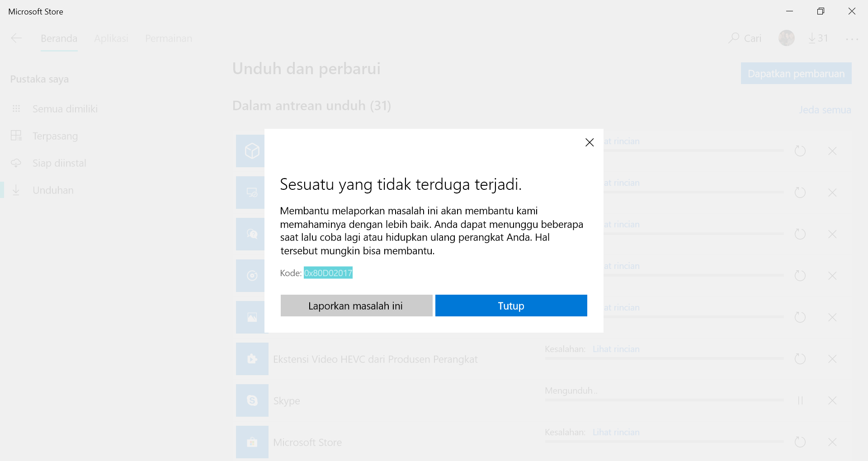The height and width of the screenshot is (461, 868).
Task: Click the chat bubbles app tile icon
Action: pyautogui.click(x=250, y=234)
